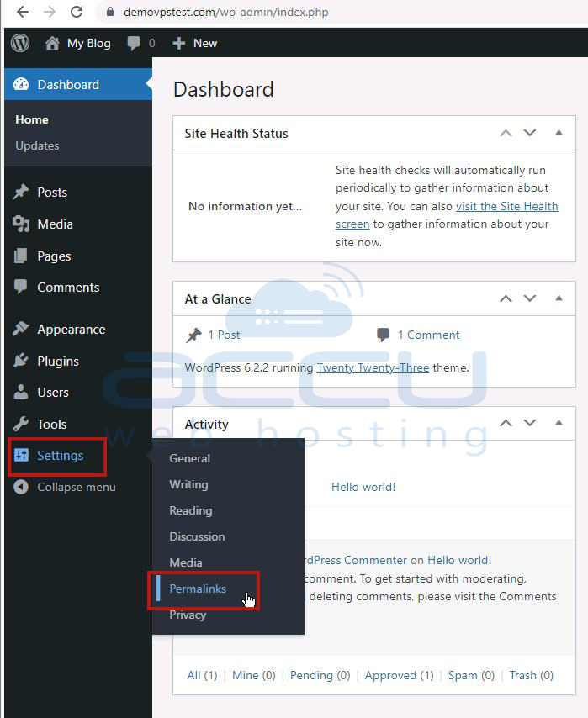Open comments bubble in admin bar
This screenshot has width=588, height=718.
point(134,43)
